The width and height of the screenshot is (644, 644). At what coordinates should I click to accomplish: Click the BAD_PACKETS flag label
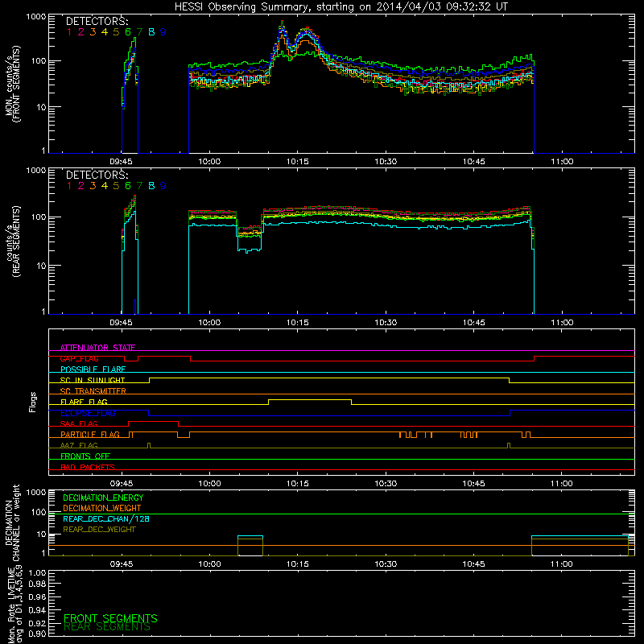coord(88,467)
